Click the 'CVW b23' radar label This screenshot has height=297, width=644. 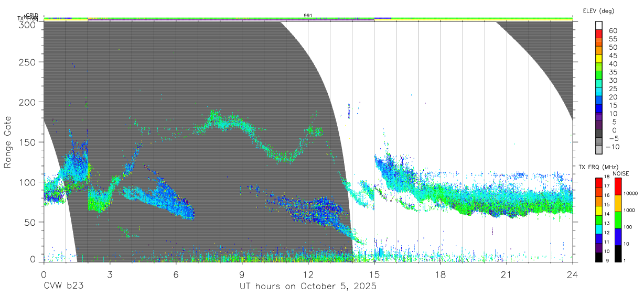(63, 286)
